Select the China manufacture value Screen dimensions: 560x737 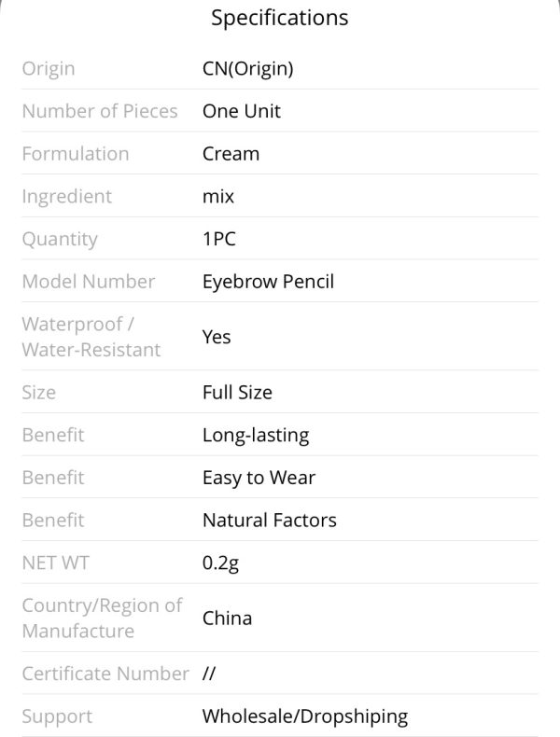pos(227,619)
